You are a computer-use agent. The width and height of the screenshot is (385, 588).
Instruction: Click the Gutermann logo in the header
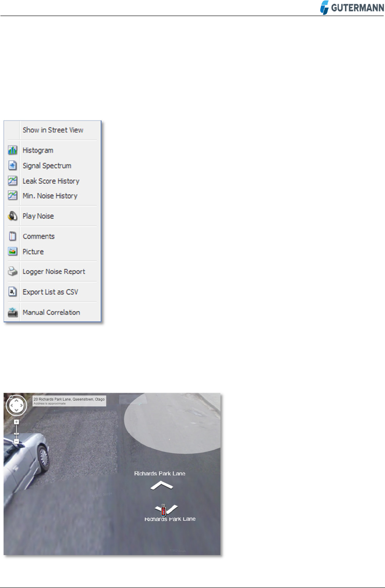[352, 7]
